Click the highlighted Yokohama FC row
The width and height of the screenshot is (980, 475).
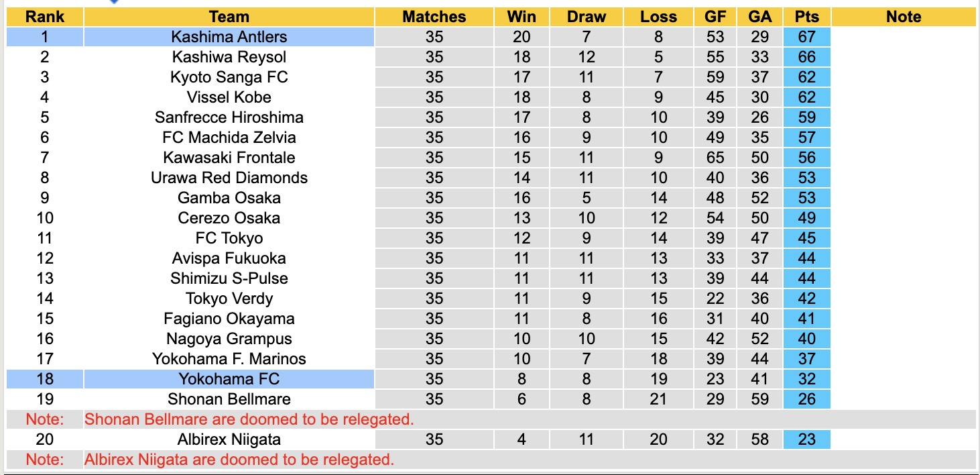click(229, 379)
